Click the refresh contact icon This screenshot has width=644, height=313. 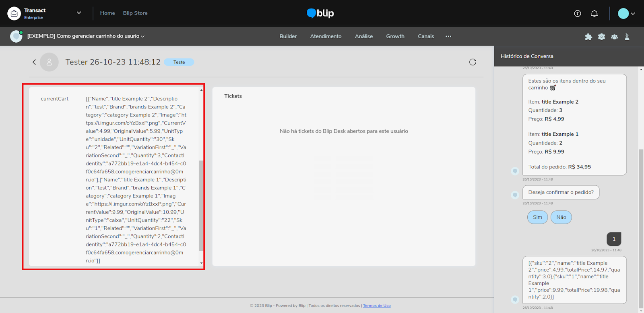tap(473, 62)
